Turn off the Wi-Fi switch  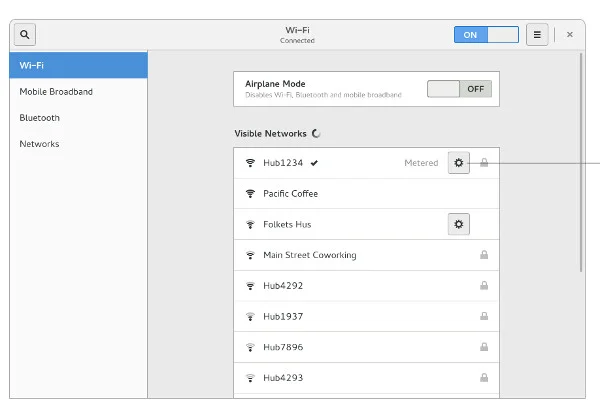point(486,34)
